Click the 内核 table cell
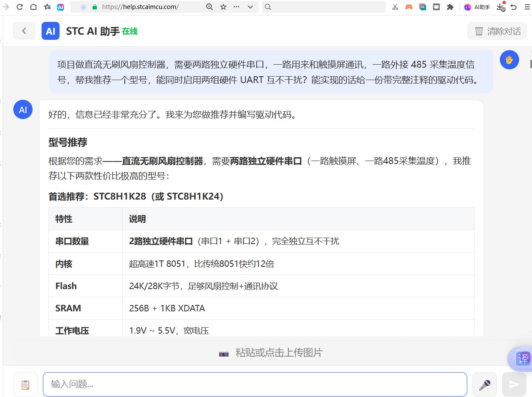This screenshot has height=397, width=532. [x=85, y=264]
